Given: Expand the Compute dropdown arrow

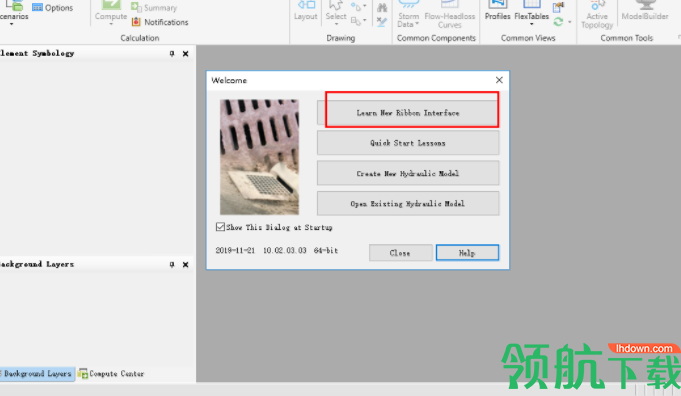Looking at the screenshot, I should [x=111, y=24].
